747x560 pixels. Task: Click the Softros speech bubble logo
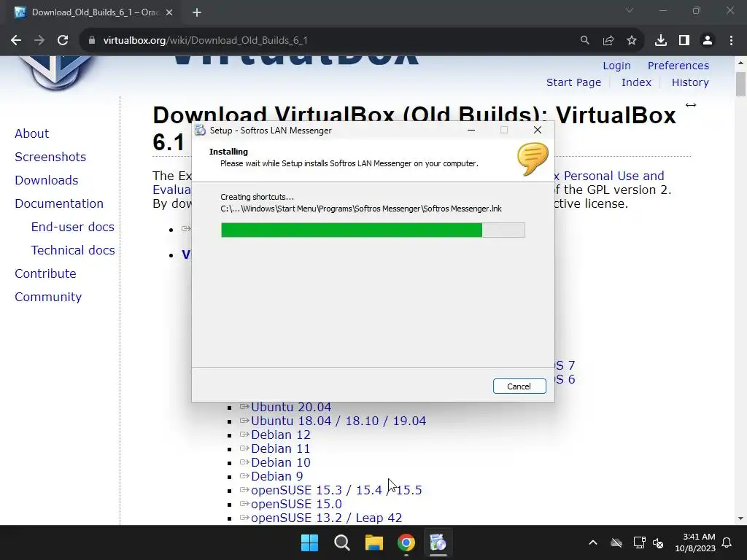point(533,160)
